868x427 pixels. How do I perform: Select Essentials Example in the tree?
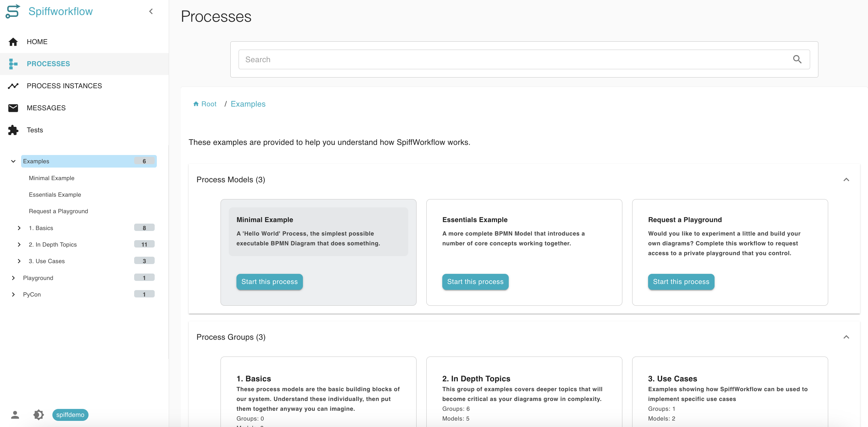coord(55,195)
